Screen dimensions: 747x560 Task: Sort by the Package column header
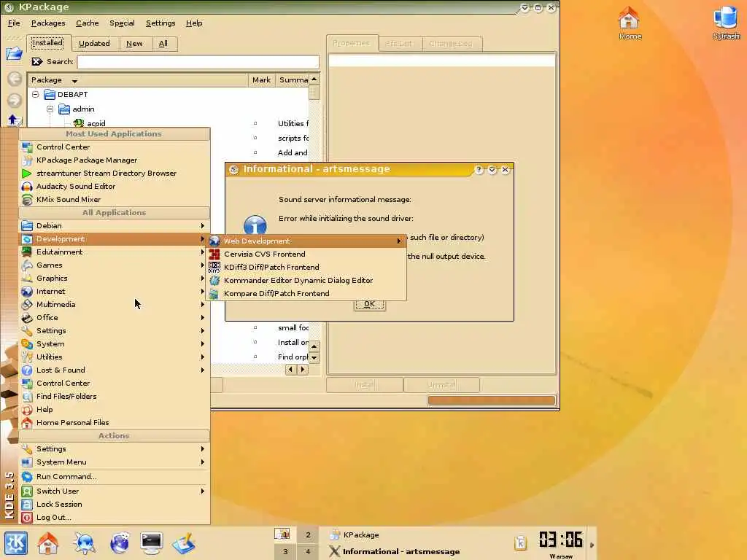pyautogui.click(x=138, y=80)
